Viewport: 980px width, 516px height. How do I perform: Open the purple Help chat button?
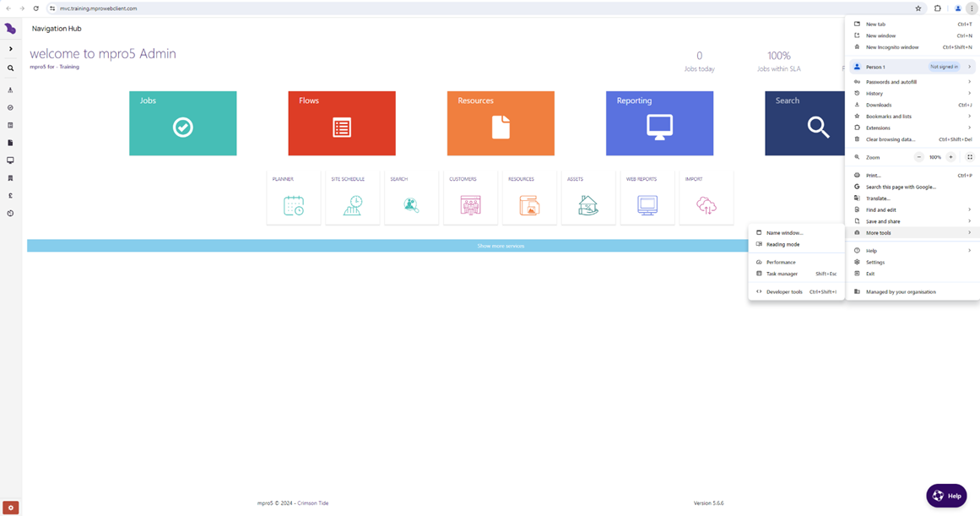(946, 496)
